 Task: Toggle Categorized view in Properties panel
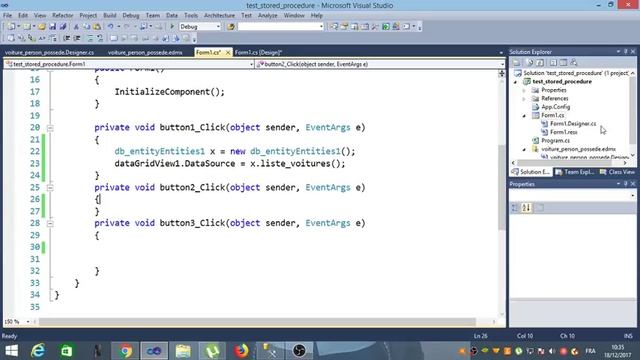[x=515, y=208]
